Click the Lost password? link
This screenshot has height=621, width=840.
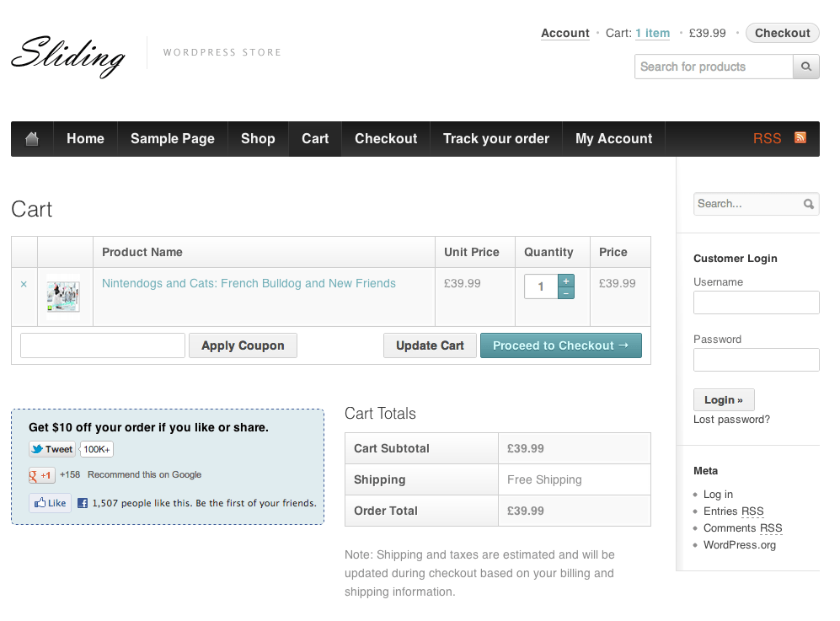[x=732, y=420]
